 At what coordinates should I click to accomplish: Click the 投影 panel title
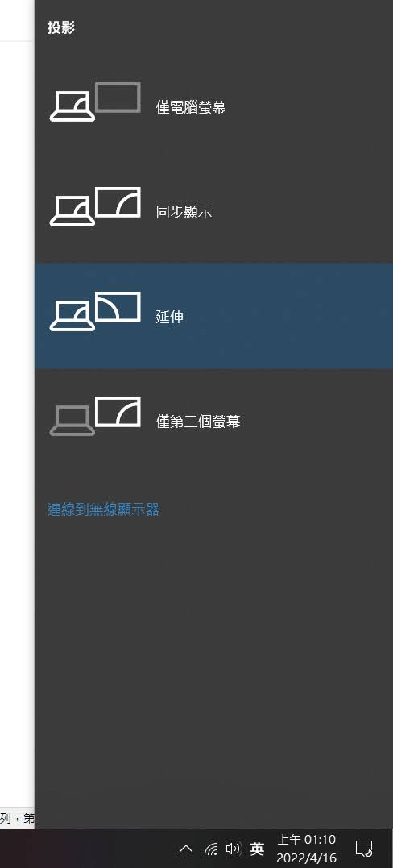click(x=61, y=27)
